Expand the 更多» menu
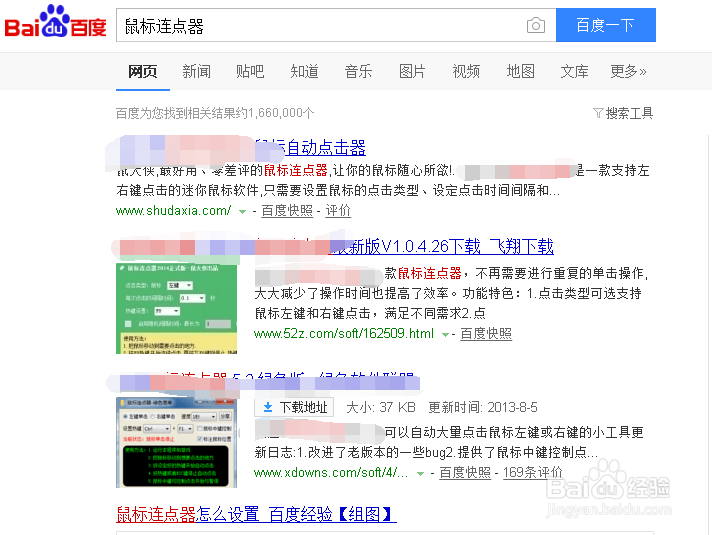This screenshot has height=535, width=712. 628,71
